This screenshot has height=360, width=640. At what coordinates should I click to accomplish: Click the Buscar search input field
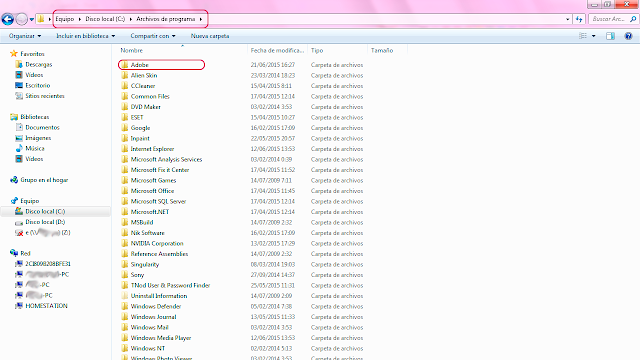(x=609, y=19)
